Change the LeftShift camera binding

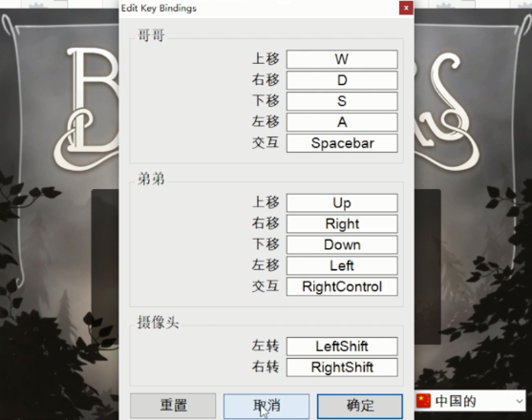click(x=342, y=346)
